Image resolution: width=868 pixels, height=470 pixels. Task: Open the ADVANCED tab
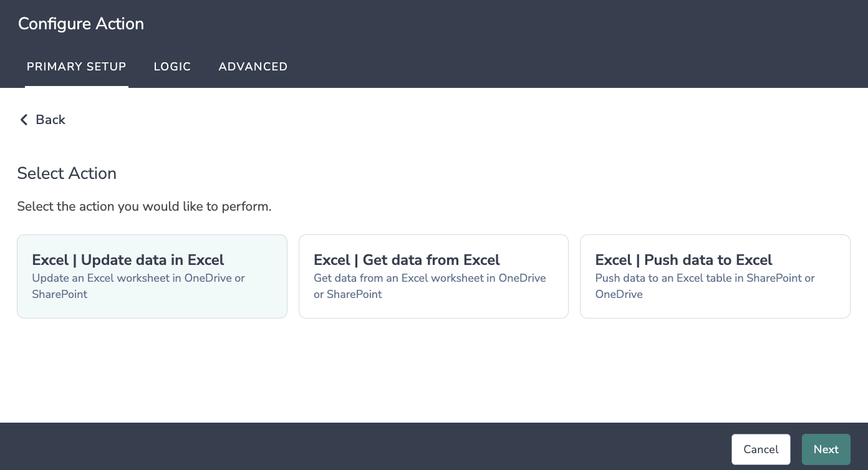(x=253, y=67)
